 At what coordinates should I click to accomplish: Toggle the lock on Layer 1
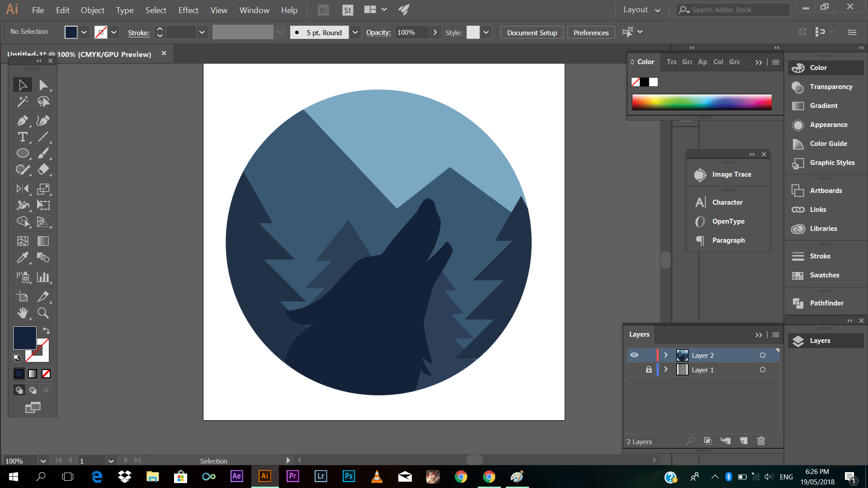point(649,370)
